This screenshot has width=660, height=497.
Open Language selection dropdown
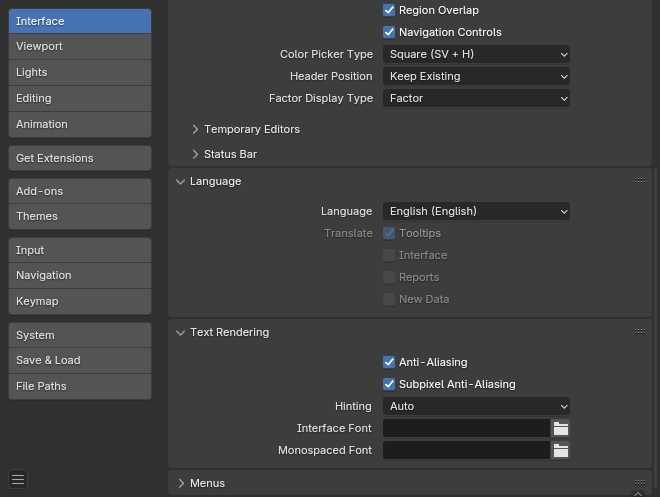pos(476,211)
